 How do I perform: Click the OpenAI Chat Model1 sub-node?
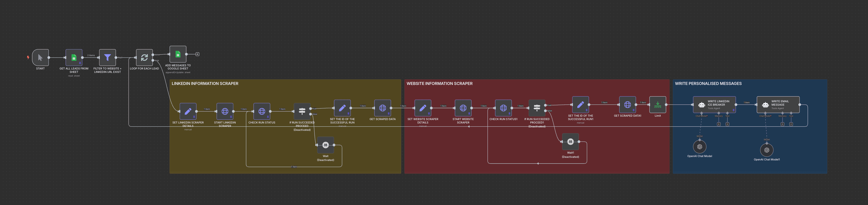[767, 150]
